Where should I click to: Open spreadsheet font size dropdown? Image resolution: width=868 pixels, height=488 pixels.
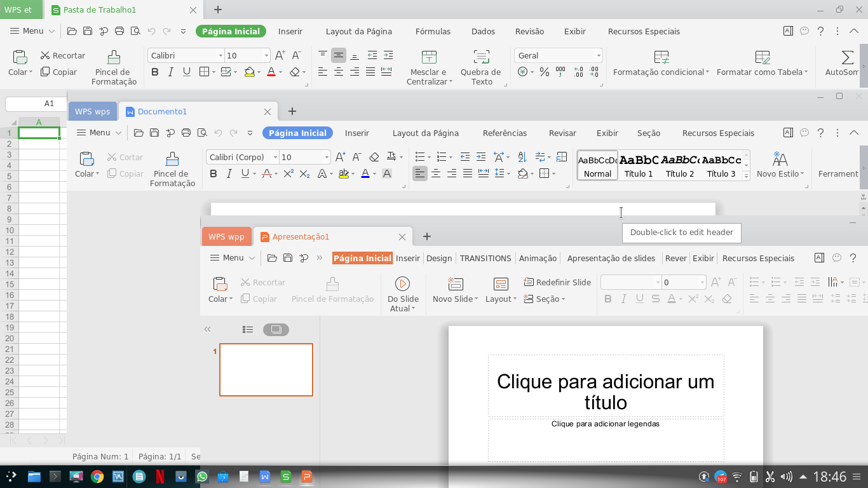pos(266,55)
